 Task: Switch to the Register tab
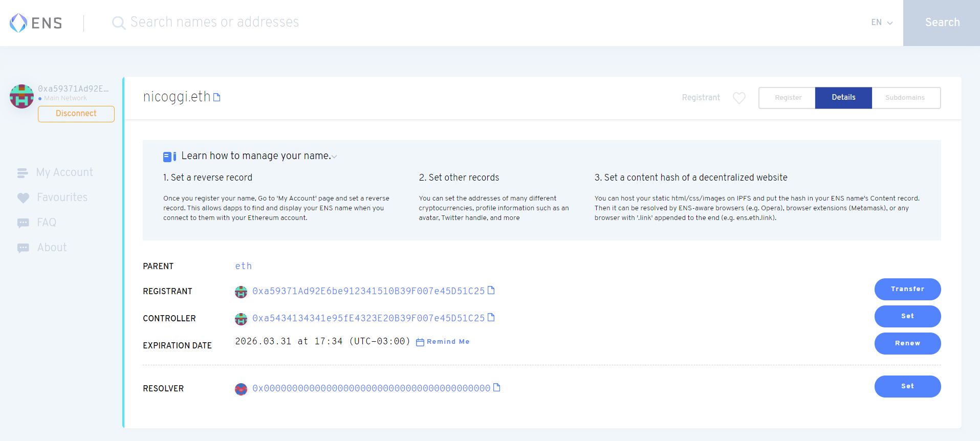[788, 98]
